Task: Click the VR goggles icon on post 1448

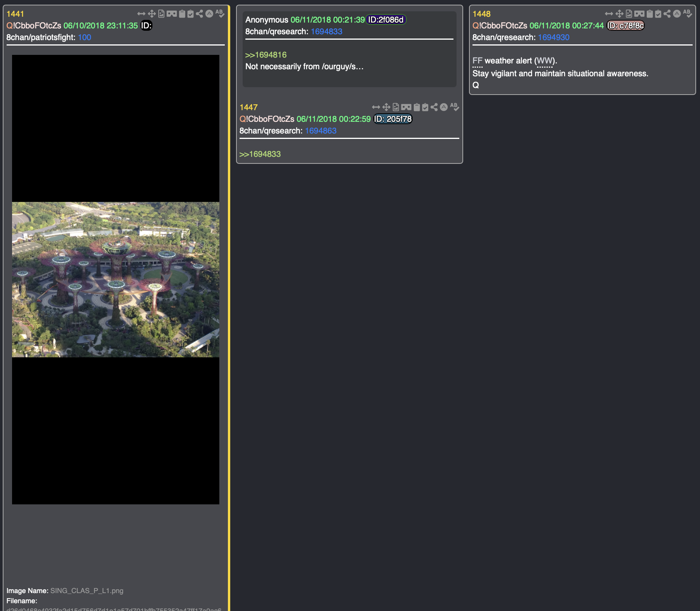Action: 639,14
